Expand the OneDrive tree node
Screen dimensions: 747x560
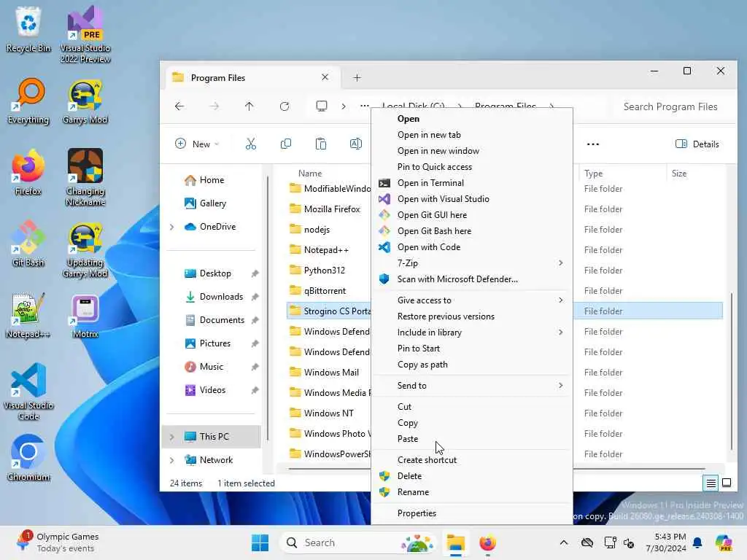(x=172, y=227)
